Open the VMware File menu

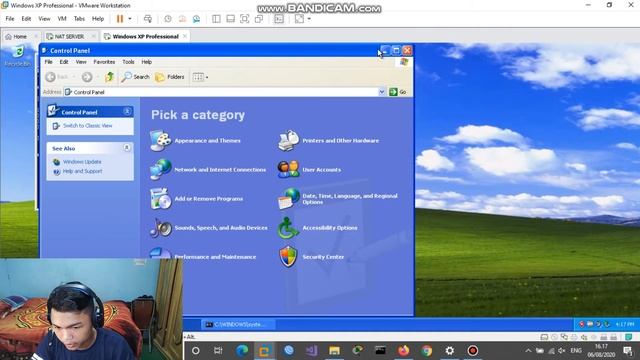pyautogui.click(x=10, y=19)
